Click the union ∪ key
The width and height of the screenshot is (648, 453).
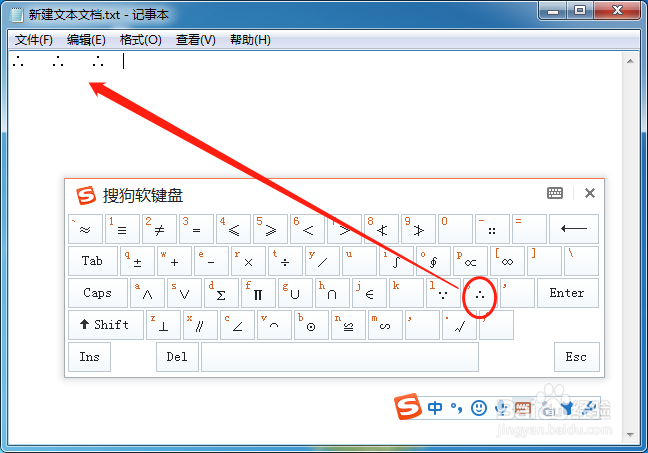[x=295, y=293]
